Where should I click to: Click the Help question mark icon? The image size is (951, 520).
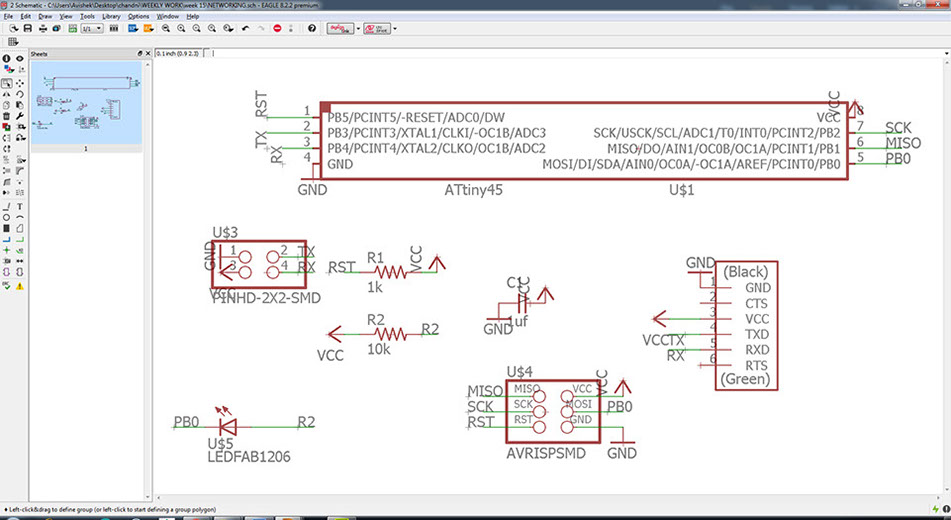(312, 29)
